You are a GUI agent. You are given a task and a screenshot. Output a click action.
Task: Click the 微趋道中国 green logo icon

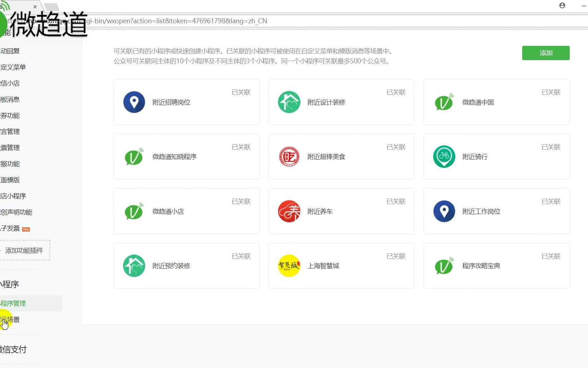coord(444,102)
